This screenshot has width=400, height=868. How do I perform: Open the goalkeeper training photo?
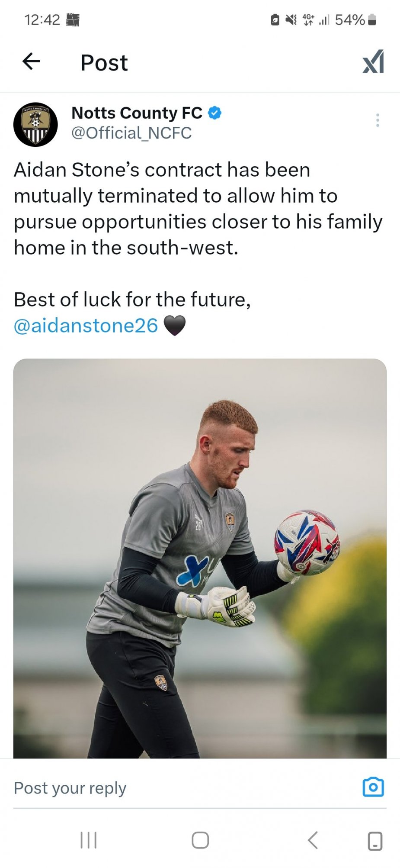click(200, 558)
